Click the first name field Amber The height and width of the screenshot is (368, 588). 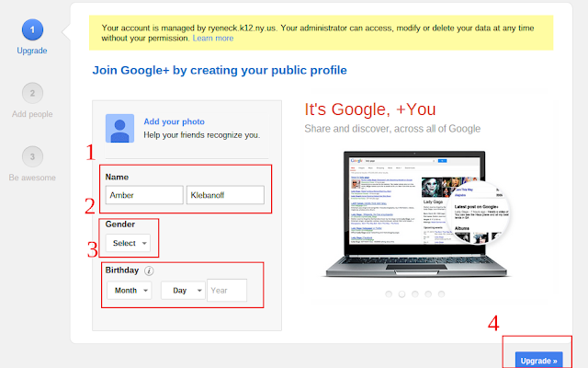[x=144, y=195]
